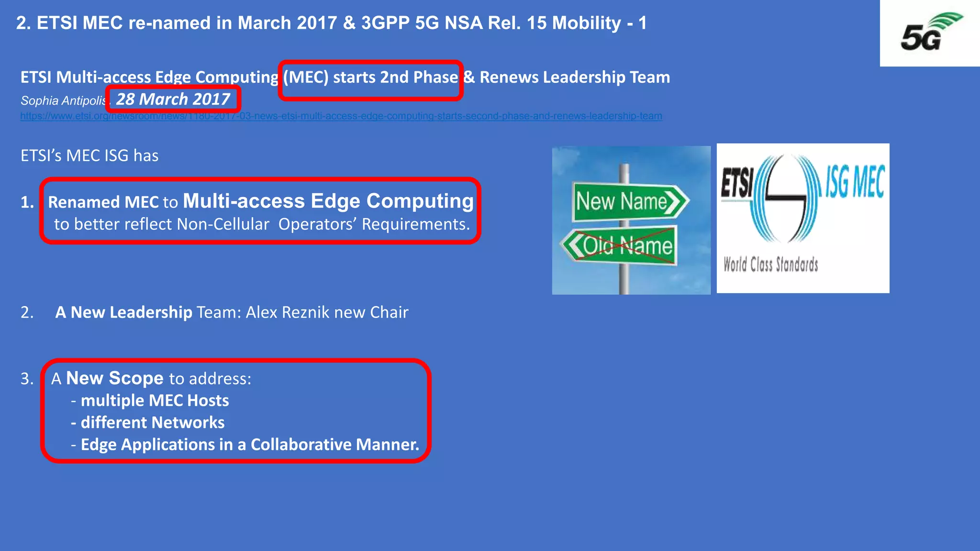The height and width of the screenshot is (551, 980).
Task: Click the '- different Networks' bullet
Action: pyautogui.click(x=147, y=422)
